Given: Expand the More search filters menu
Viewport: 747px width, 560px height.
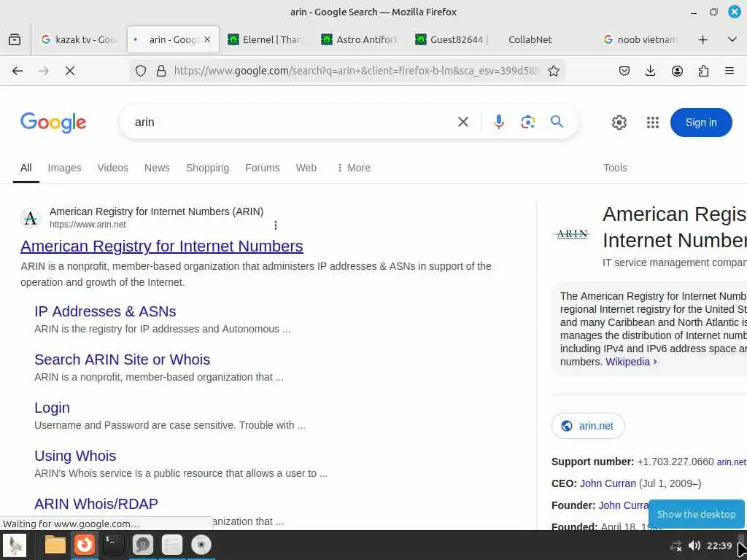Looking at the screenshot, I should tap(354, 168).
